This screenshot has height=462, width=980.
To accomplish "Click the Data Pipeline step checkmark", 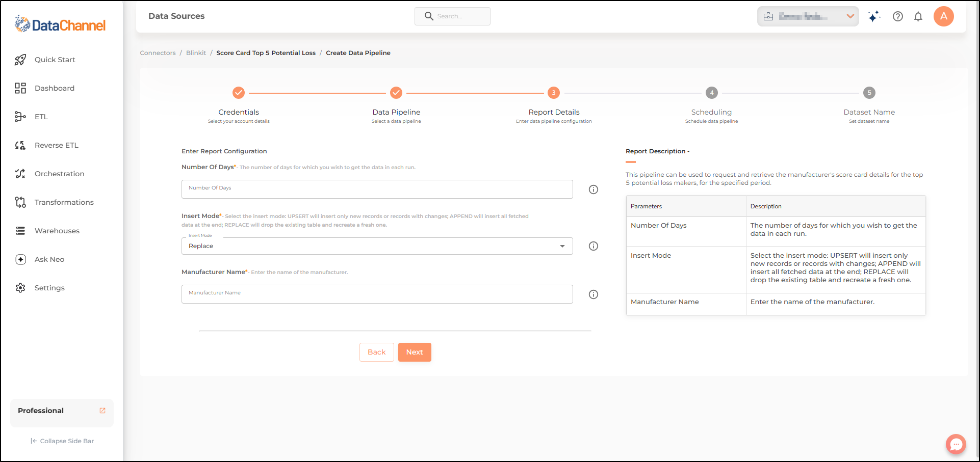I will [x=396, y=93].
